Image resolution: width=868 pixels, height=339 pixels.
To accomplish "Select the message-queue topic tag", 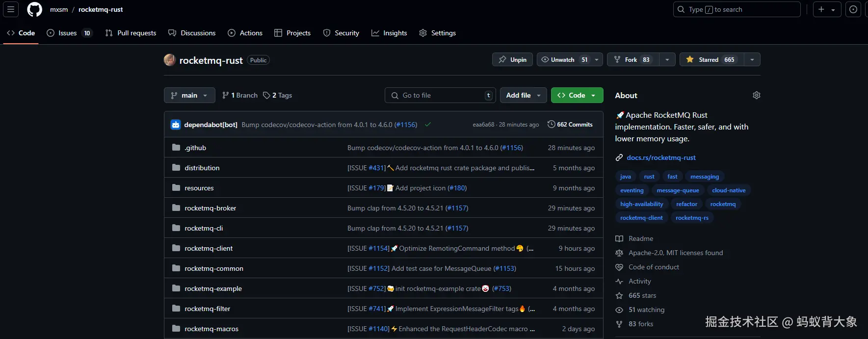I will (x=678, y=190).
